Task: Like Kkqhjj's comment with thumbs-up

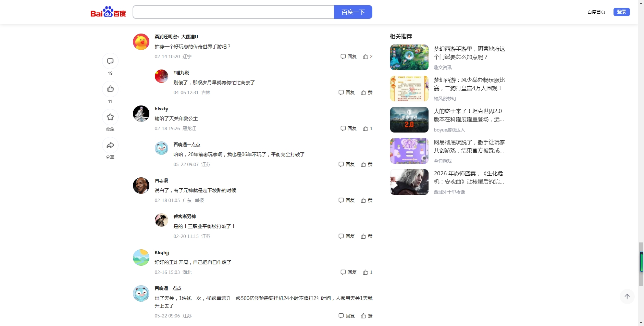Action: pos(366,272)
